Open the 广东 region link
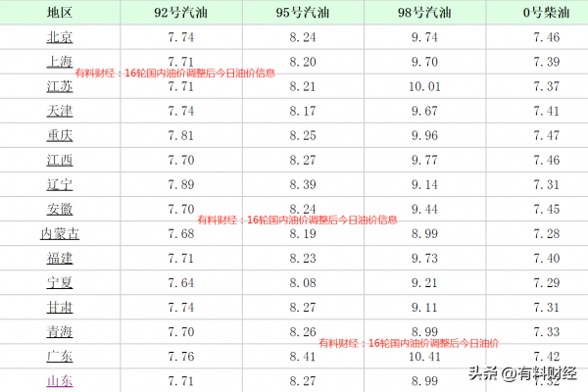 click(x=60, y=357)
